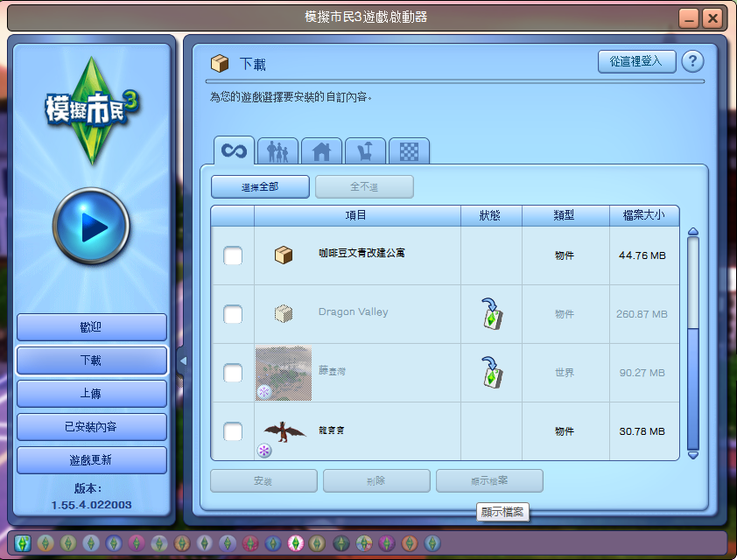Viewport: 737px width, 560px height.
Task: Open the help question mark icon
Action: [692, 61]
